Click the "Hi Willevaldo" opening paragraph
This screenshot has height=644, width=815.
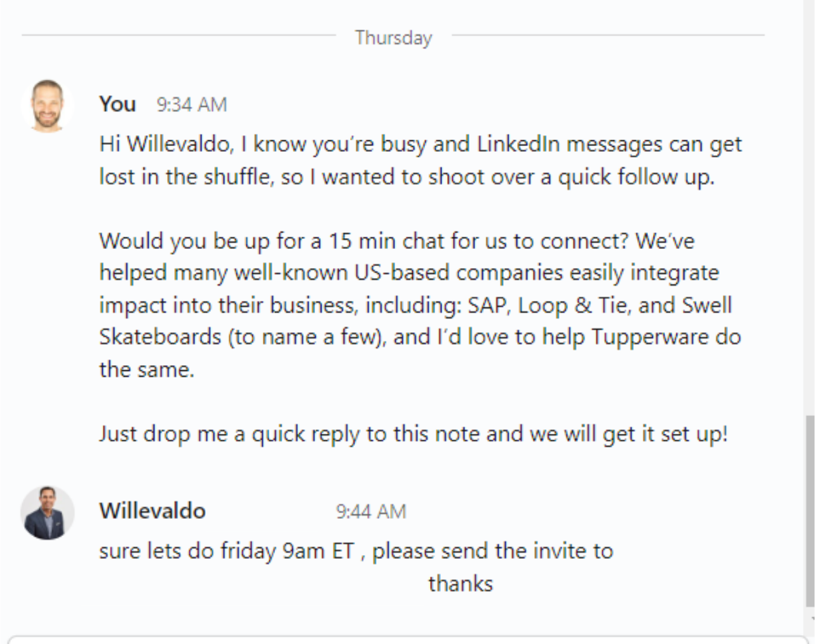pos(421,160)
